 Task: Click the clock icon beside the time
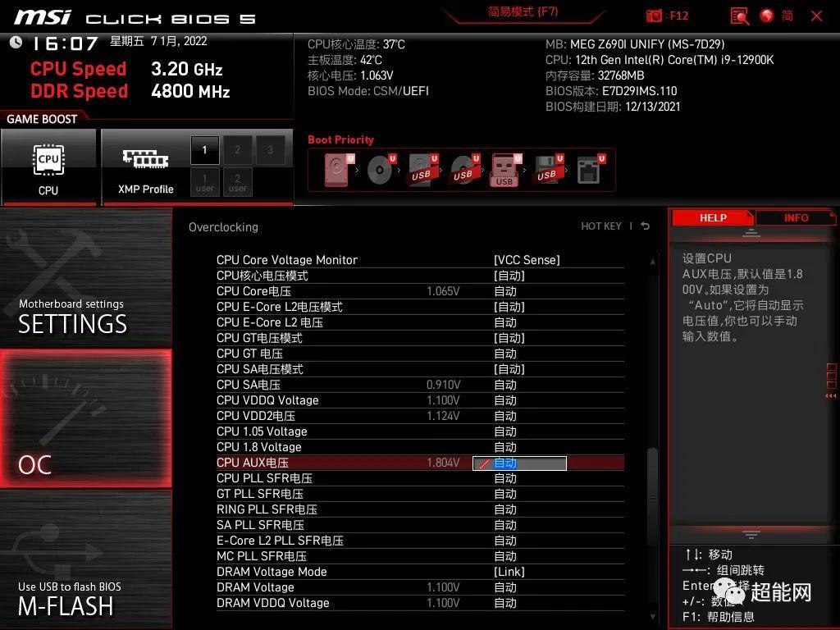pyautogui.click(x=16, y=42)
